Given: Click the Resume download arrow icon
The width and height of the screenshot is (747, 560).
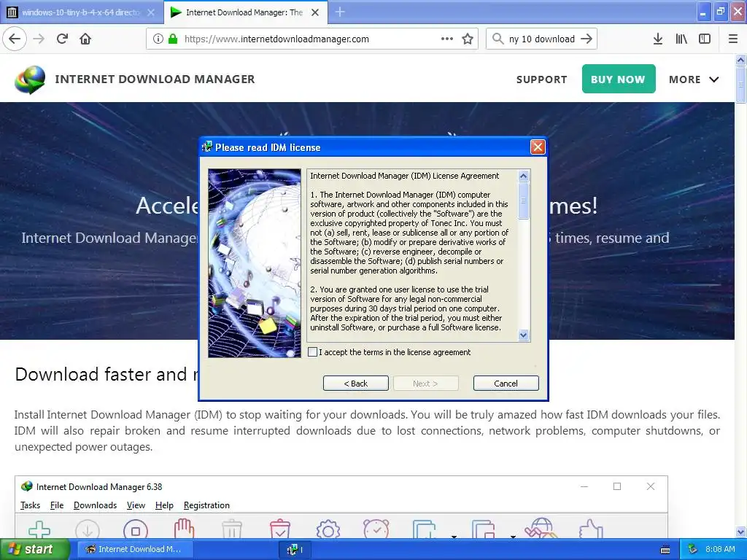Looking at the screenshot, I should [88, 529].
